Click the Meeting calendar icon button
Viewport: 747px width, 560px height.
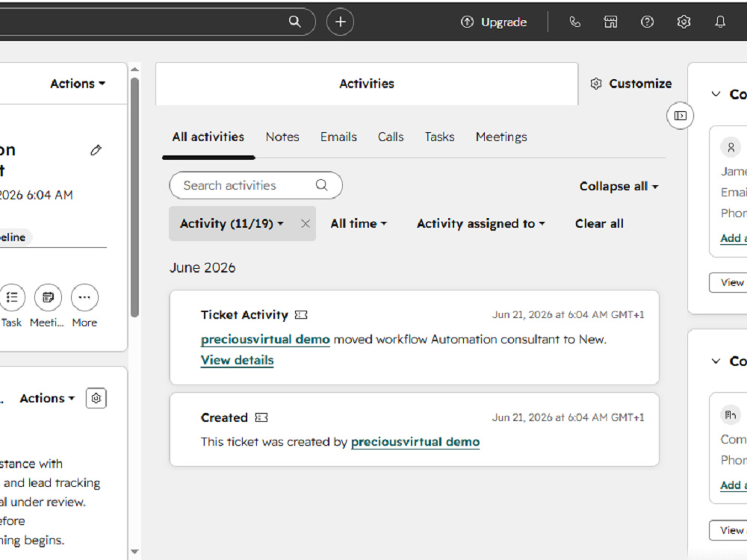tap(48, 298)
